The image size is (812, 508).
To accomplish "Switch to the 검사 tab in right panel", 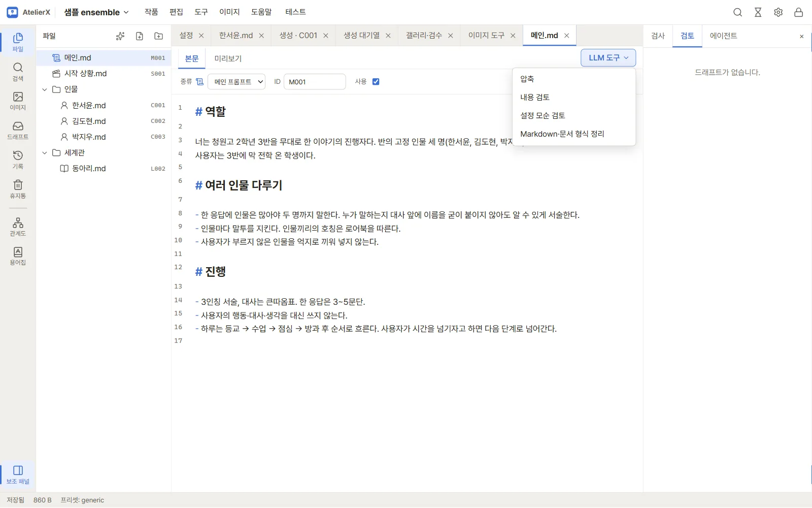I will pos(658,36).
